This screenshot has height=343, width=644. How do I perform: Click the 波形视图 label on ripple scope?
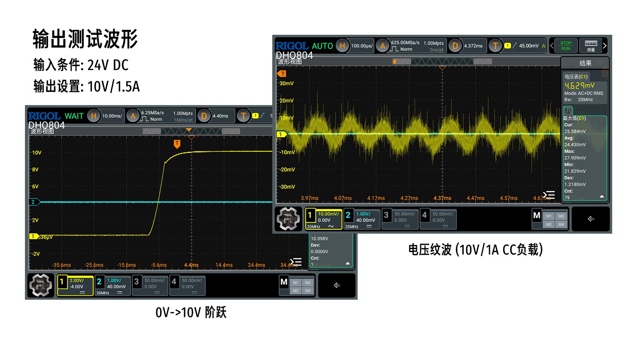click(x=290, y=61)
